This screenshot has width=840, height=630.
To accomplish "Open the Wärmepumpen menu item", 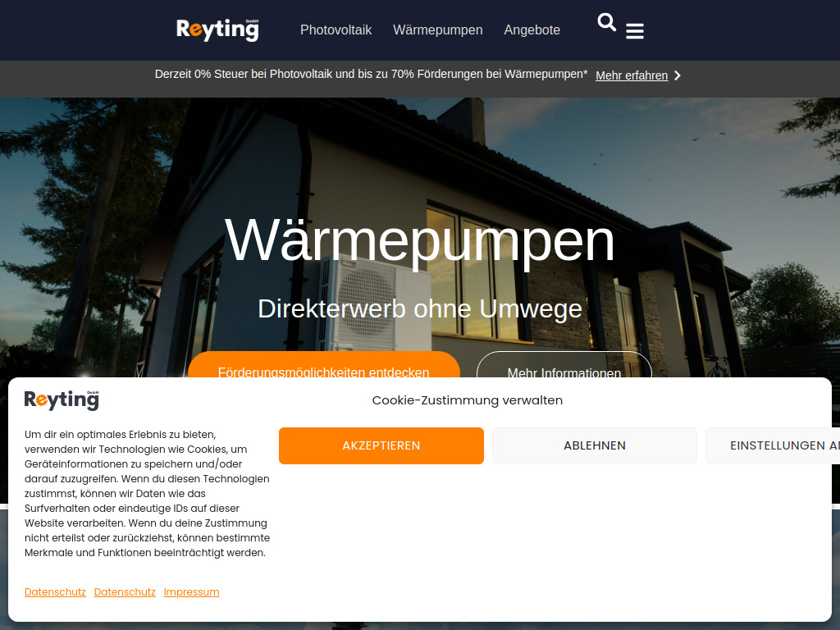I will [437, 30].
